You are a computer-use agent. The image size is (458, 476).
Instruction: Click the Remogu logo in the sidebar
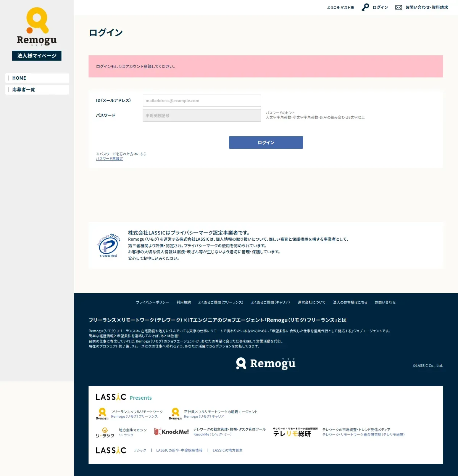point(37,27)
